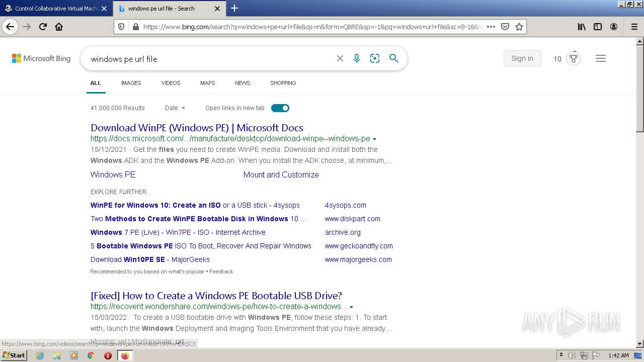Switch to NEWS results

click(243, 83)
